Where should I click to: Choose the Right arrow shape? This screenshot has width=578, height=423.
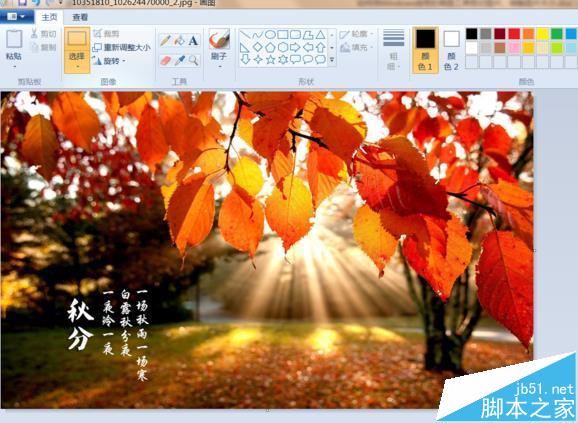[x=295, y=47]
